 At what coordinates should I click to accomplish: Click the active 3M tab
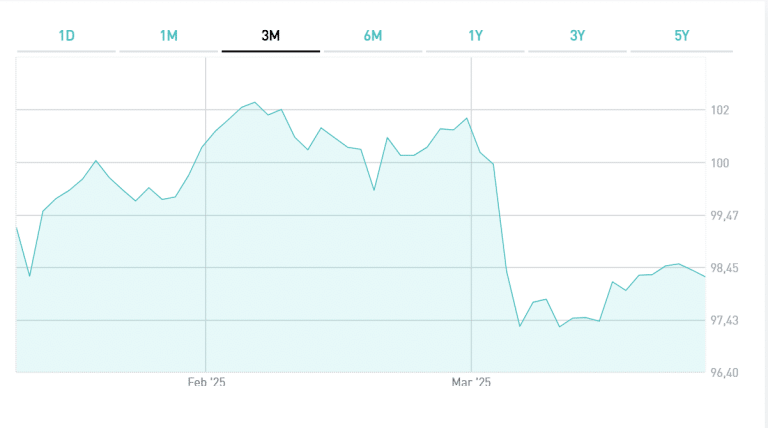coord(270,36)
